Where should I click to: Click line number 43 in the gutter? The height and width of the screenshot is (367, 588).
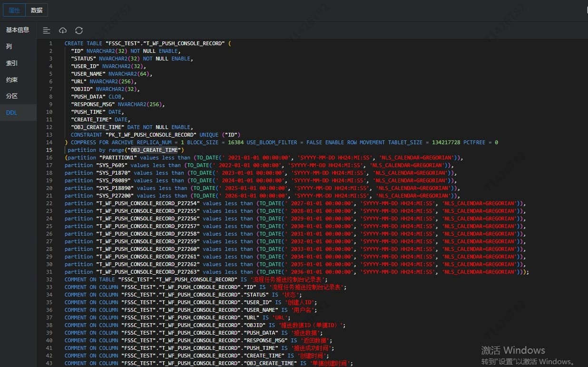(x=49, y=363)
